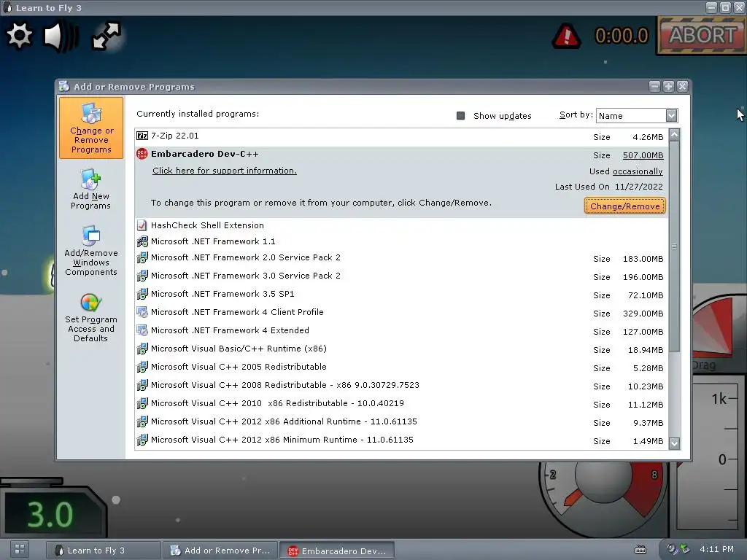Click the 'occasionally' usage link
This screenshot has width=747, height=560.
click(638, 171)
